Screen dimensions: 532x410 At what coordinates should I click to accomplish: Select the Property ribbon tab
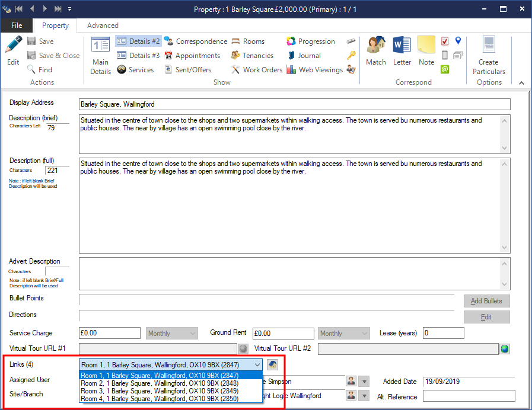pos(55,25)
